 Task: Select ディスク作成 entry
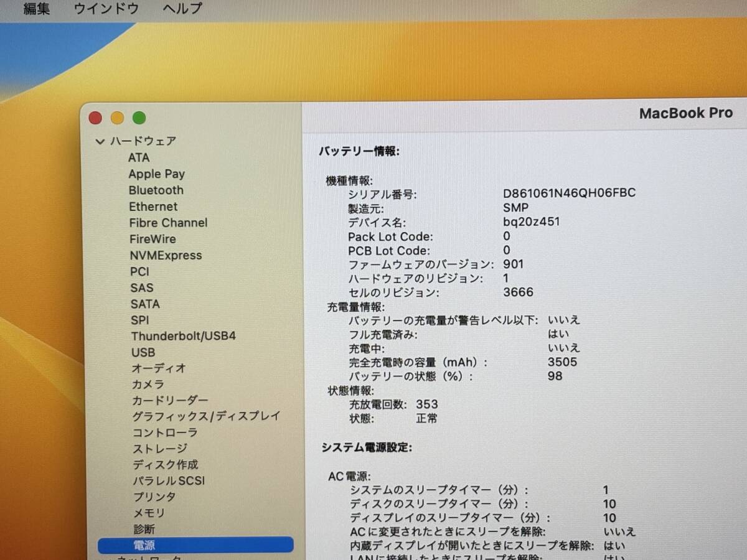(x=166, y=465)
